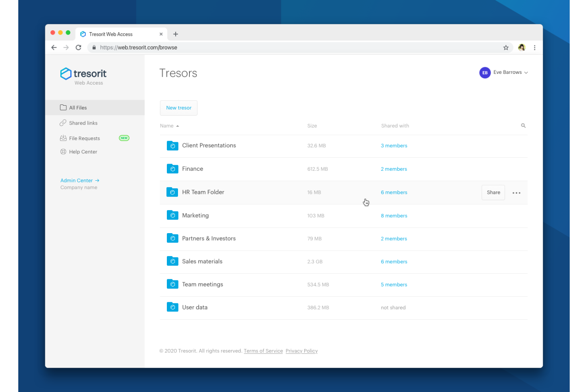This screenshot has height=392, width=588.
Task: Open the HR Team Folder tresor icon
Action: 172,192
